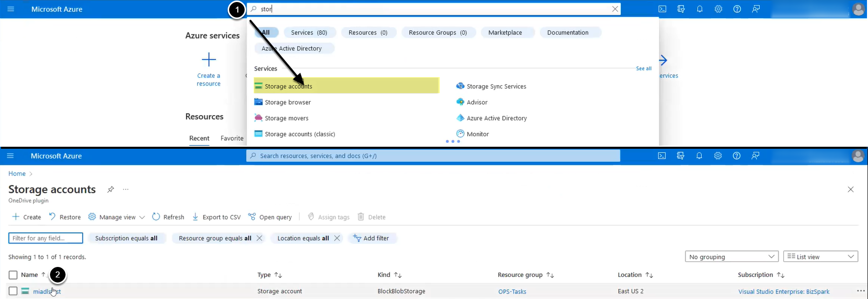Switch to the Favorite resources tab
The height and width of the screenshot is (299, 868).
coord(232,138)
